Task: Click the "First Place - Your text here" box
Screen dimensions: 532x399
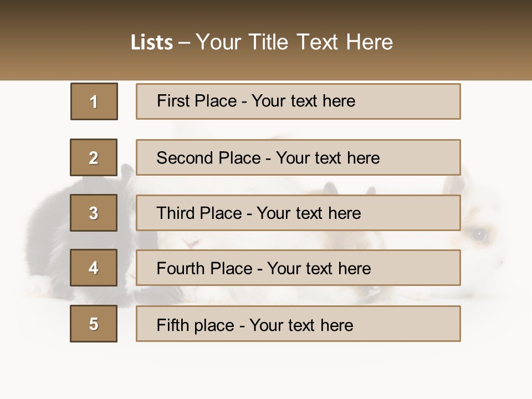Action: click(x=298, y=101)
